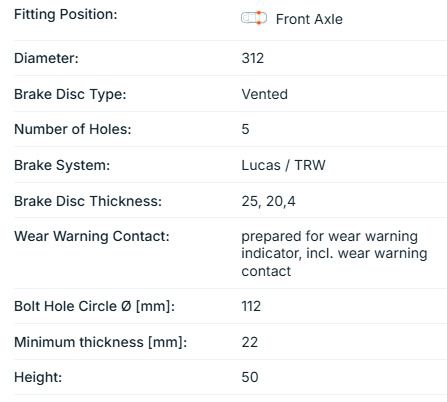The width and height of the screenshot is (447, 402).
Task: Click the Wear Warning Contact label
Action: [x=92, y=236]
